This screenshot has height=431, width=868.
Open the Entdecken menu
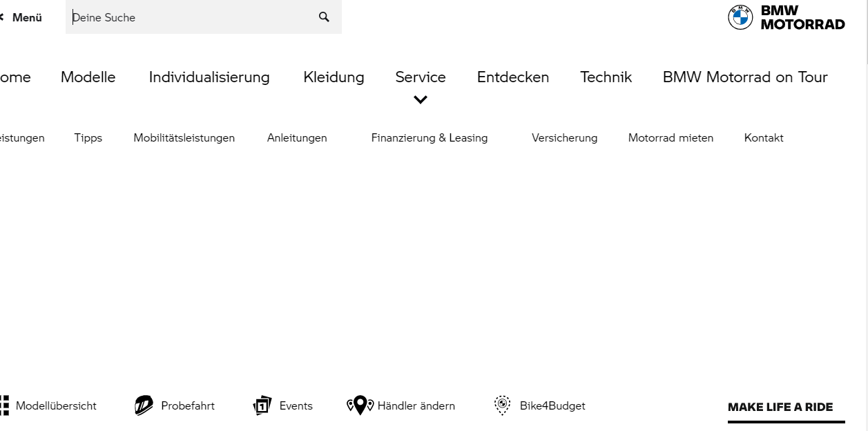coord(513,77)
